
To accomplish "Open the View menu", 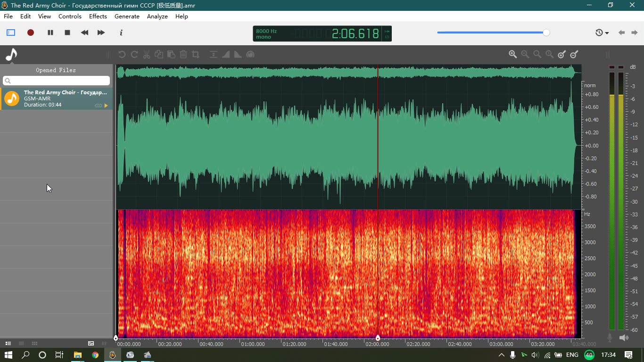I will tap(44, 16).
